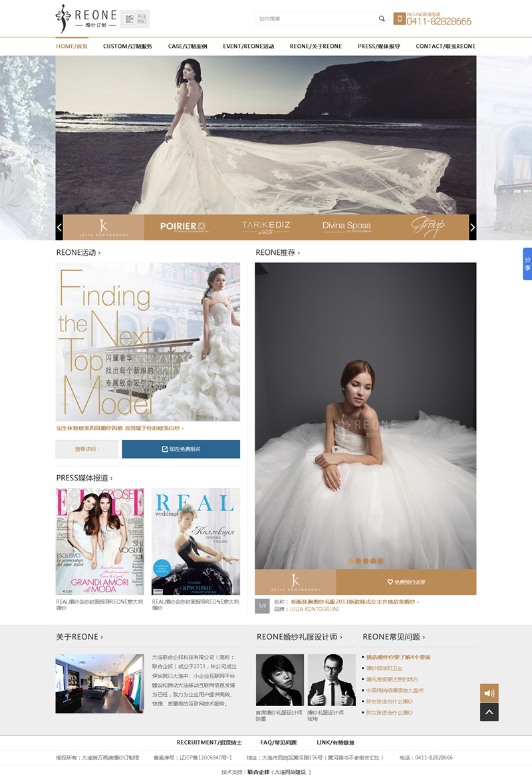This screenshot has height=780, width=532.
Task: Select first carousel dot under dress photo
Action: pyautogui.click(x=350, y=561)
